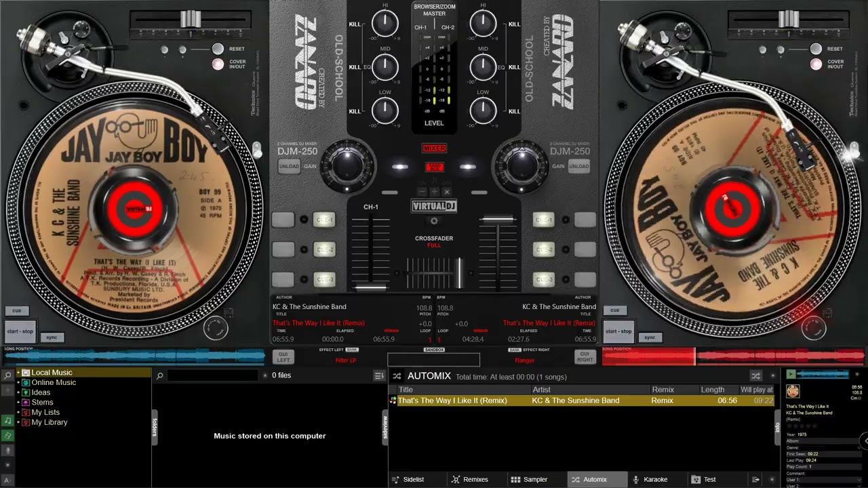Click the My Library folder icon
The image size is (868, 488).
26,422
